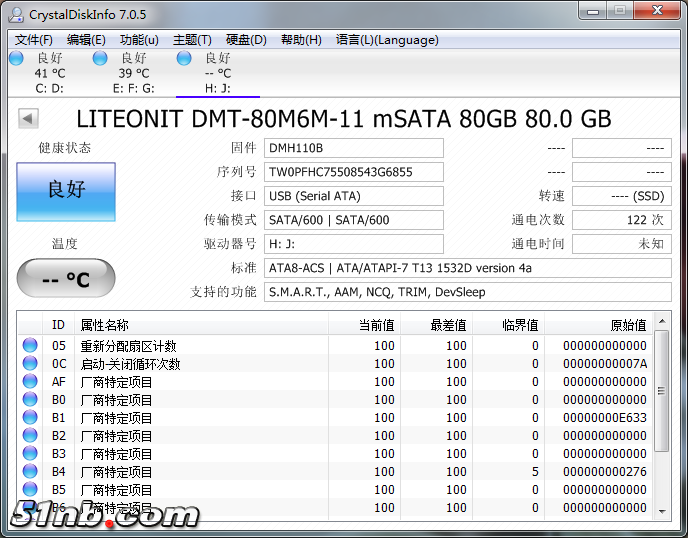Open the 硬盘(D) menu

[246, 40]
